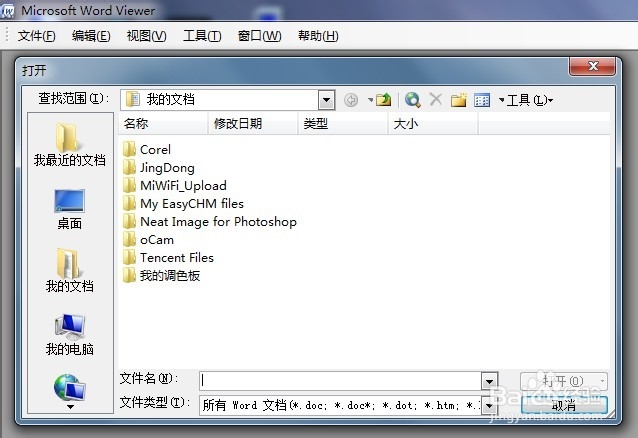Screen dimensions: 638x438
Task: Select the MiWiFi_Upload folder name
Action: (x=183, y=186)
